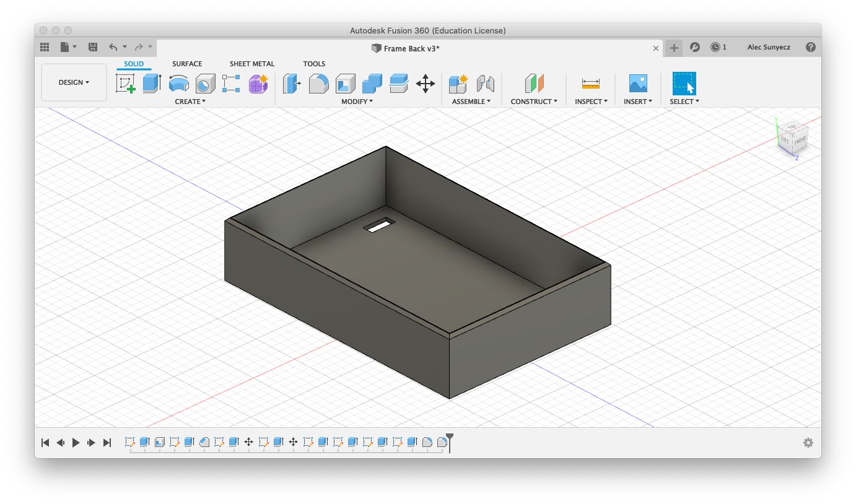Screen dimensions: 856x504
Task: Expand the INSPECT menu
Action: point(591,102)
